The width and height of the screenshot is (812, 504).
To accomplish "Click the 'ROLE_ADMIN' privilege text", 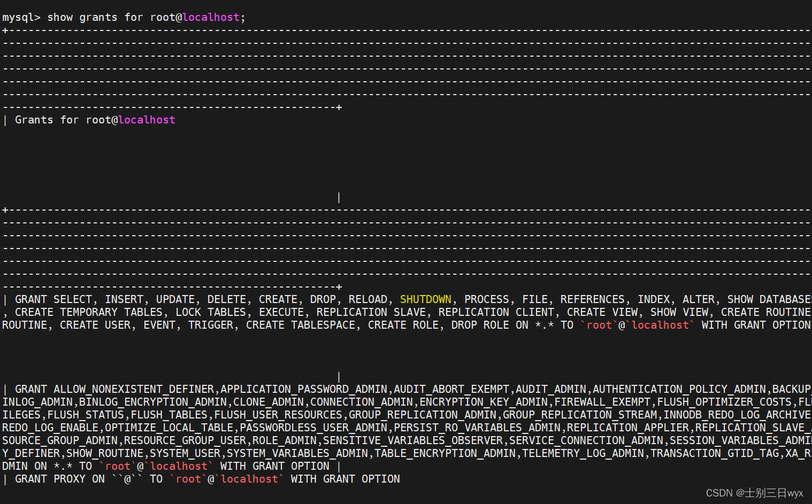I will 285,441.
